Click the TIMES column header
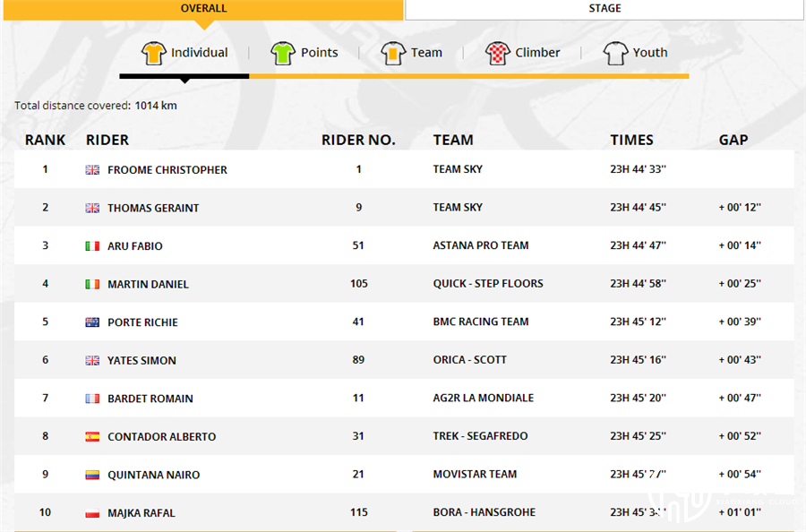806x532 pixels. pyautogui.click(x=631, y=140)
